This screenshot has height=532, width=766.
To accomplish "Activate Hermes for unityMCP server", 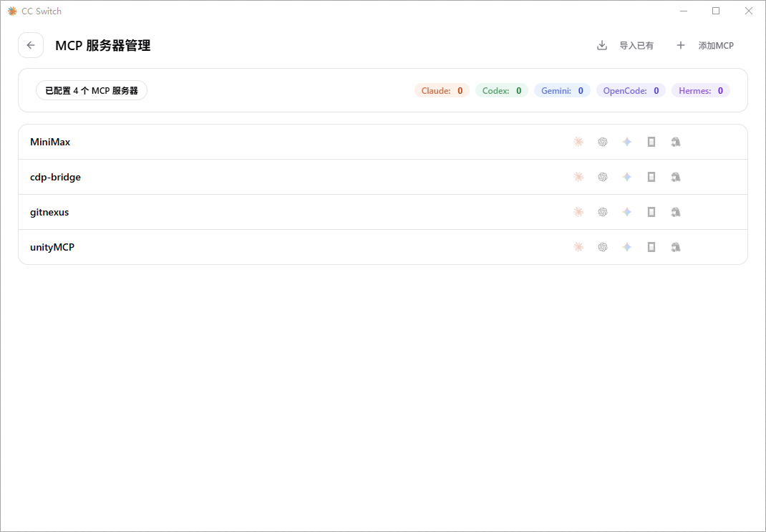I will point(676,247).
